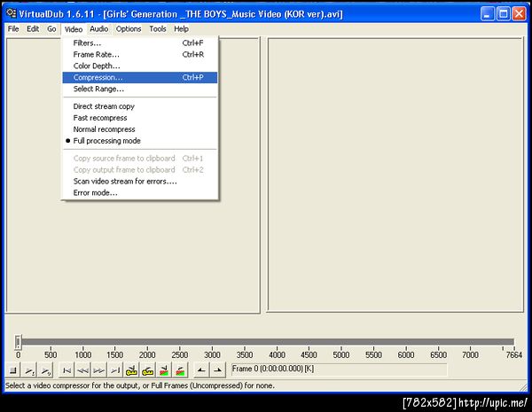Choose Filters... from the Video menu
The width and height of the screenshot is (532, 412).
pyautogui.click(x=140, y=43)
